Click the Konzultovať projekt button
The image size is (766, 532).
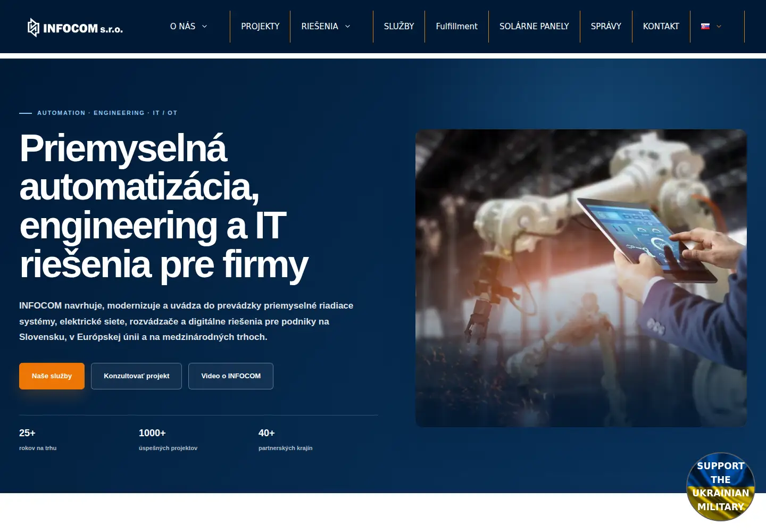(136, 376)
